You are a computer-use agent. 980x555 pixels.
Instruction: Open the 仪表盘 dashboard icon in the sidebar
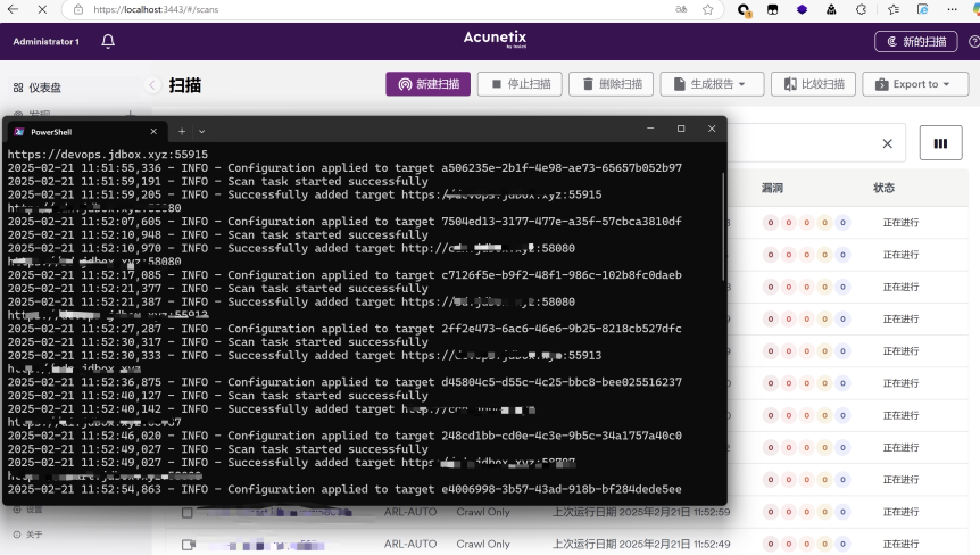tap(18, 87)
